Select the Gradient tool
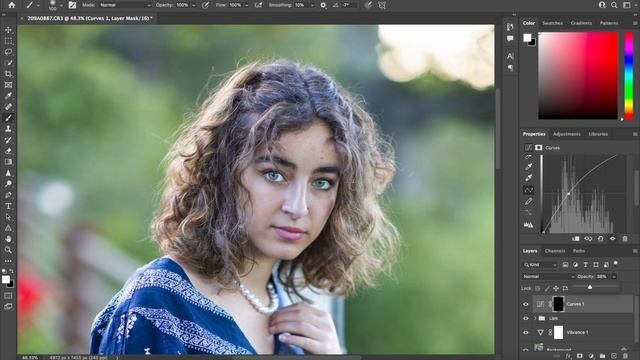Image resolution: width=640 pixels, height=360 pixels. (x=8, y=162)
